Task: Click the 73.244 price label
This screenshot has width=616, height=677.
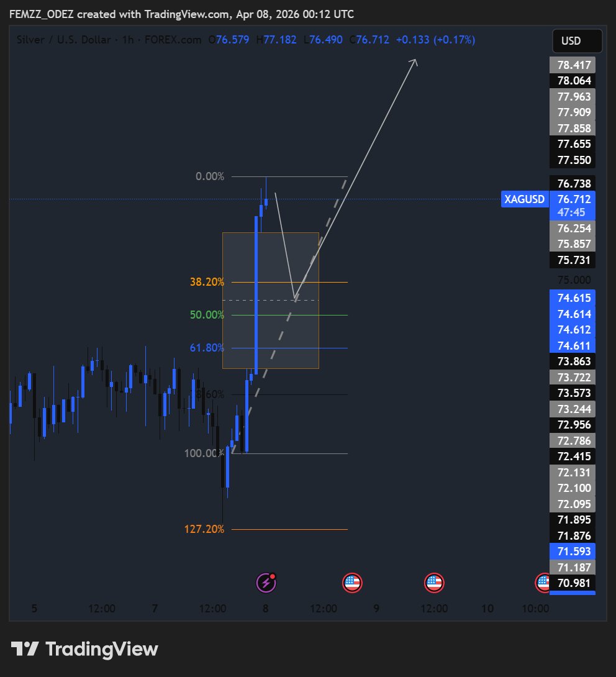Action: click(573, 409)
